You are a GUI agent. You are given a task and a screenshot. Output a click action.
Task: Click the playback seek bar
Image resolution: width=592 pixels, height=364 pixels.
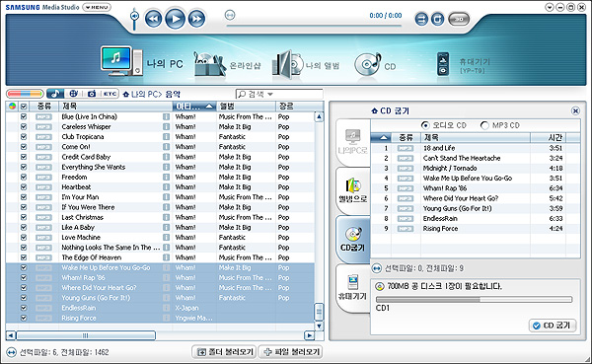(x=314, y=26)
